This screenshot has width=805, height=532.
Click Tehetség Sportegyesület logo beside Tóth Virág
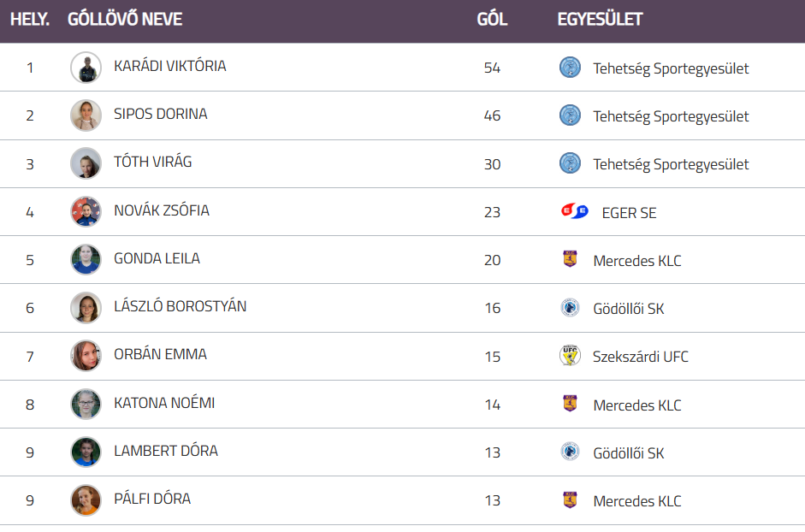pyautogui.click(x=570, y=163)
